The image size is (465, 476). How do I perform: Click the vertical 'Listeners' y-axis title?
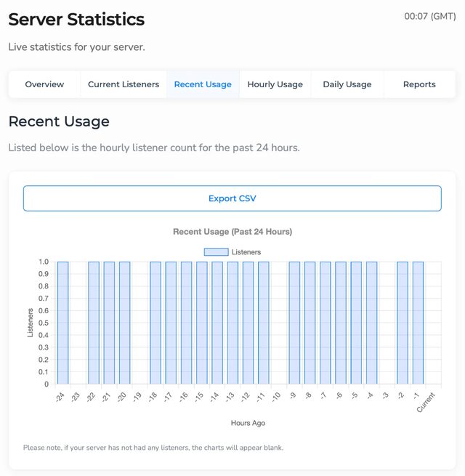30,323
